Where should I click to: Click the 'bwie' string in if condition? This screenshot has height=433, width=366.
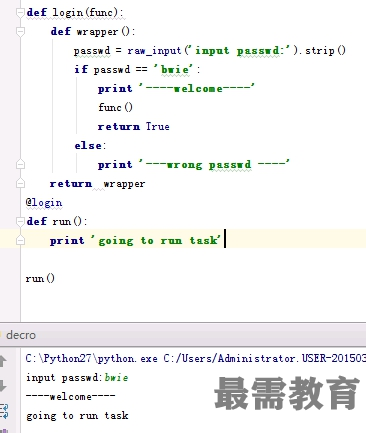(174, 69)
